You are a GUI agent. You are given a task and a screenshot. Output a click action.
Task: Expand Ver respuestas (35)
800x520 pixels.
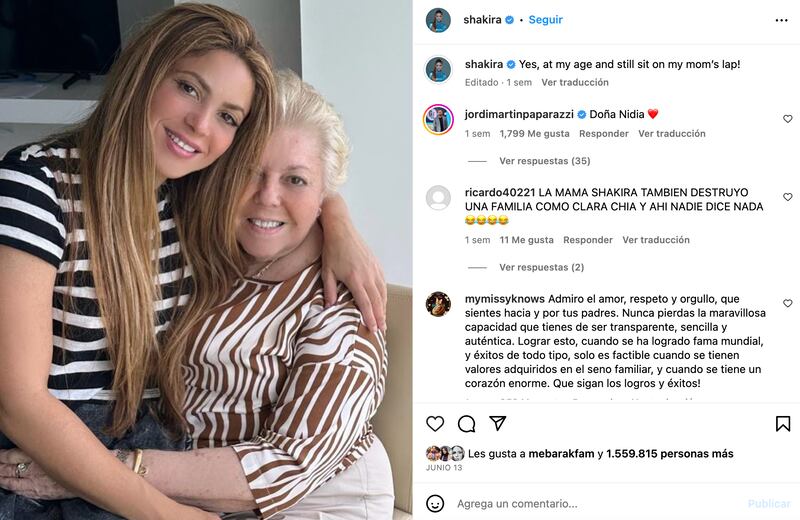(x=544, y=161)
